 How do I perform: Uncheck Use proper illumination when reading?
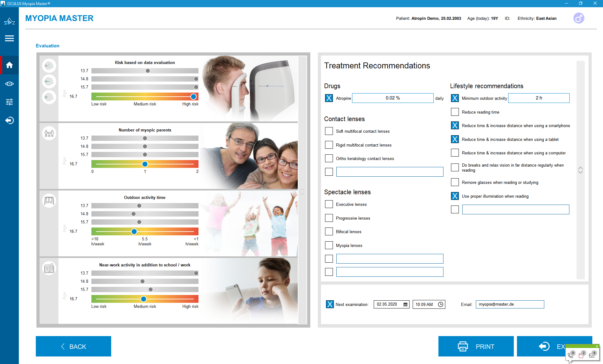455,196
